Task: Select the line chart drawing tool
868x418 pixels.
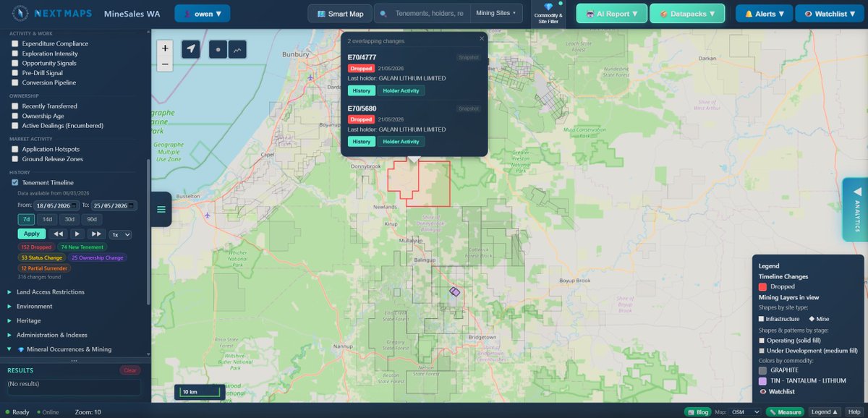Action: click(x=237, y=48)
